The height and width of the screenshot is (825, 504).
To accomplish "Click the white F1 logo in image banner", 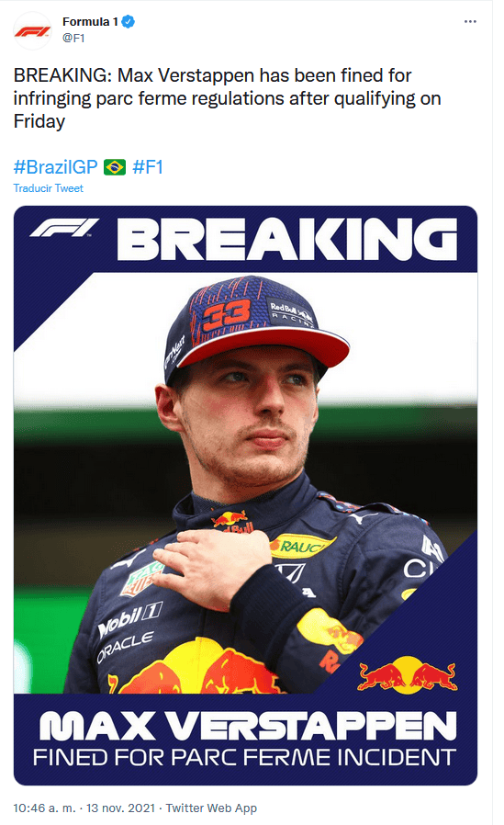I will click(x=64, y=228).
